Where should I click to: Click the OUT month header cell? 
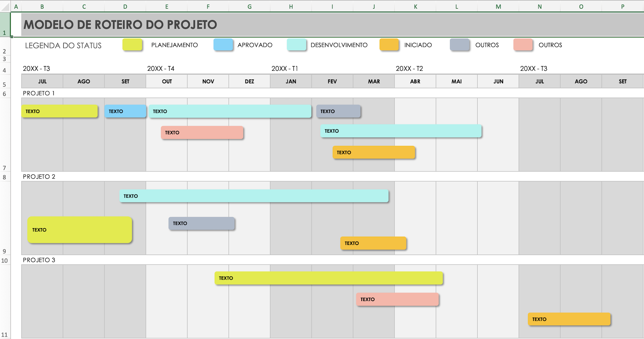click(x=167, y=81)
